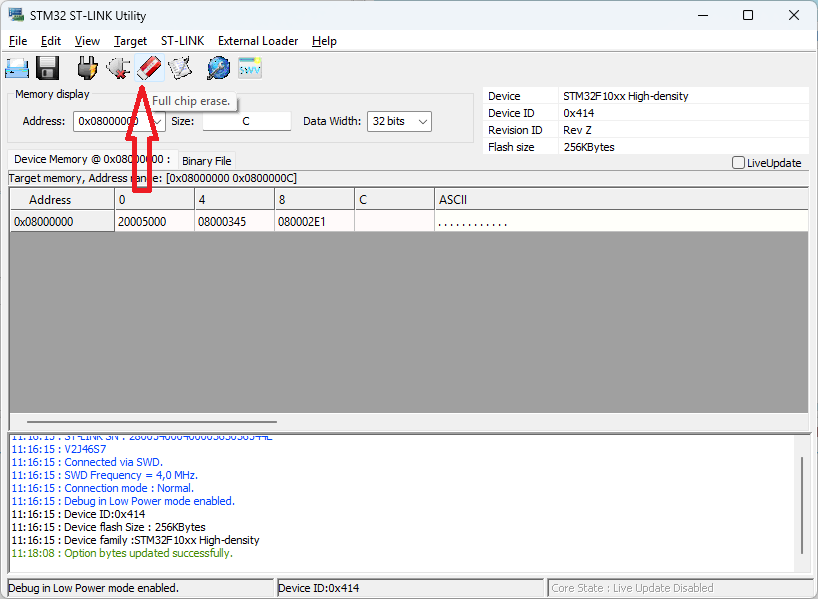Click the blue log line 'Debug in Low Power mode enabled.'

point(123,501)
